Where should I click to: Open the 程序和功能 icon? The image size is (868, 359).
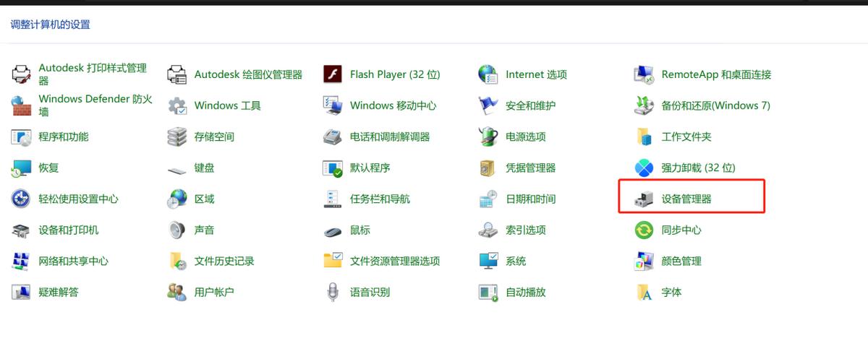(x=21, y=137)
